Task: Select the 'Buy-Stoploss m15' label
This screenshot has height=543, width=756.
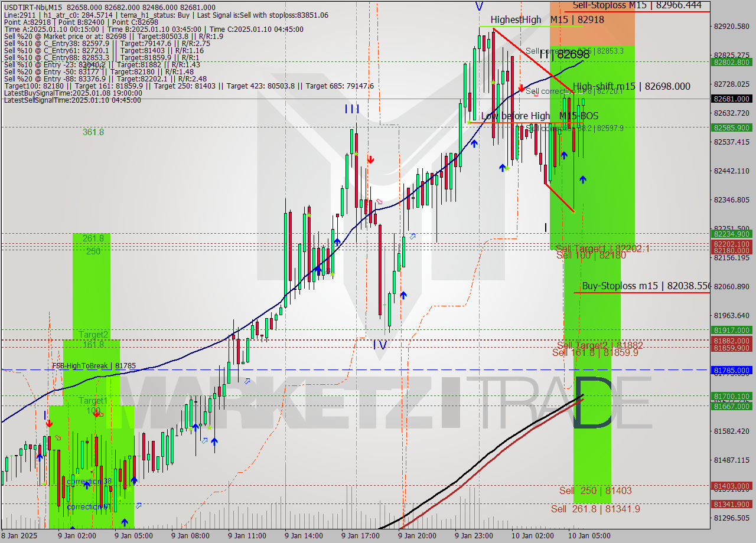Action: click(x=646, y=286)
